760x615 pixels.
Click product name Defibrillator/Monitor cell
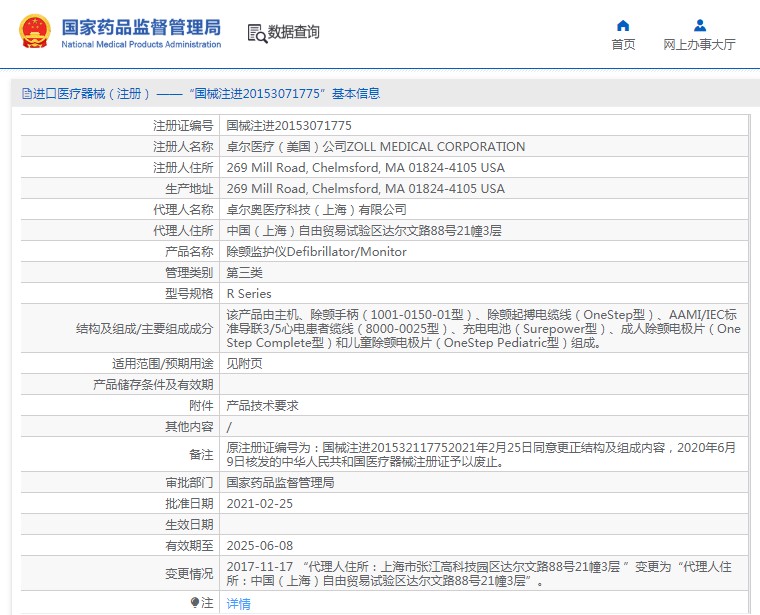(316, 251)
